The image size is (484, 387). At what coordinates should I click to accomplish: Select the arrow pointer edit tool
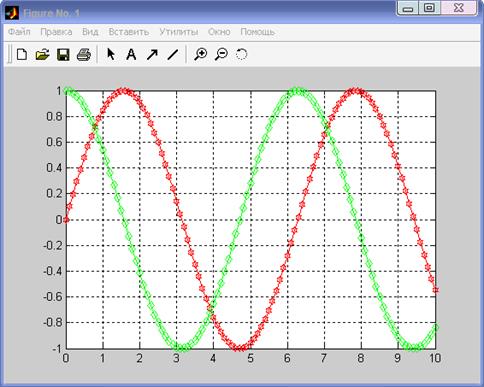(x=111, y=54)
